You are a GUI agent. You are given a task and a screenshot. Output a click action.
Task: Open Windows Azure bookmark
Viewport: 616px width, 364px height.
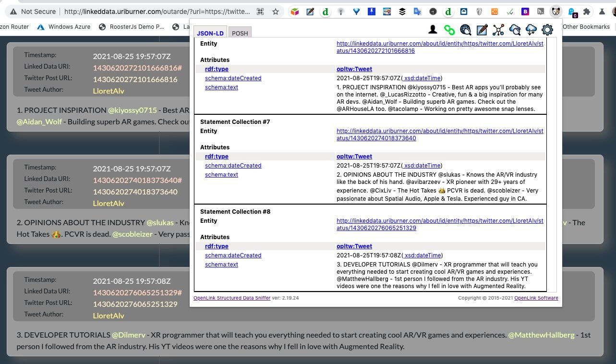(65, 27)
